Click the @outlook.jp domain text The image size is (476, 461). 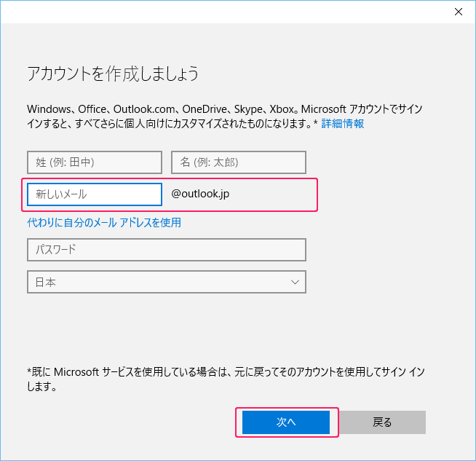(x=200, y=194)
